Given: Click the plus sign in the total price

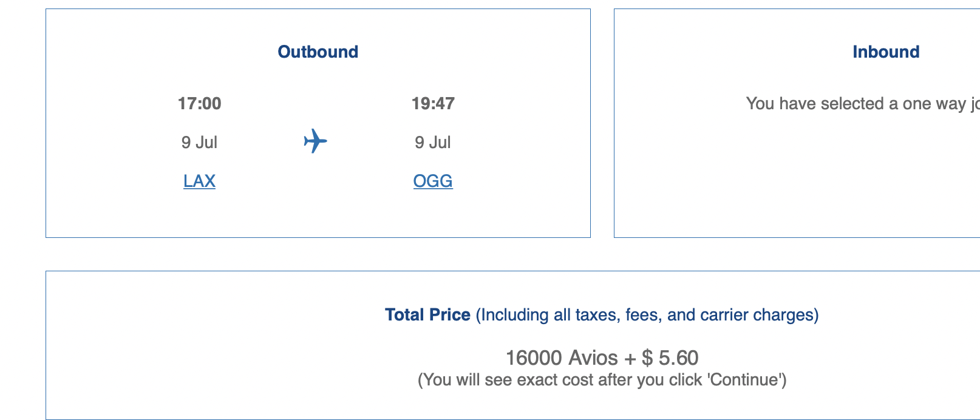Looking at the screenshot, I should (x=630, y=359).
